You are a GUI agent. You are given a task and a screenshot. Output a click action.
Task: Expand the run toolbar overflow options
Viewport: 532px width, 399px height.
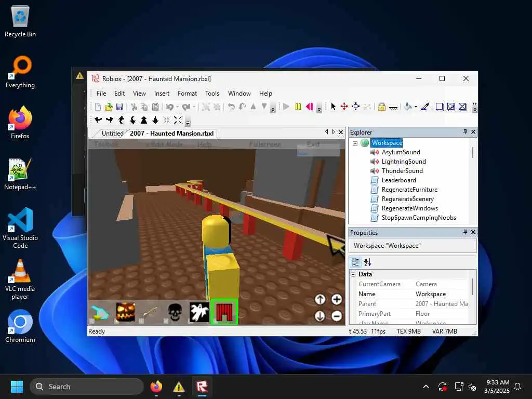319,108
